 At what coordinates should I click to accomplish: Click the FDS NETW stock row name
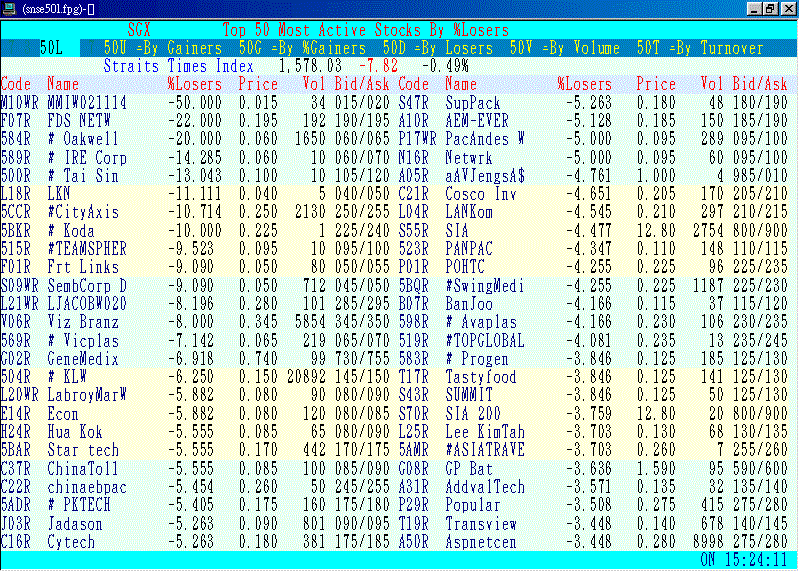click(x=79, y=121)
